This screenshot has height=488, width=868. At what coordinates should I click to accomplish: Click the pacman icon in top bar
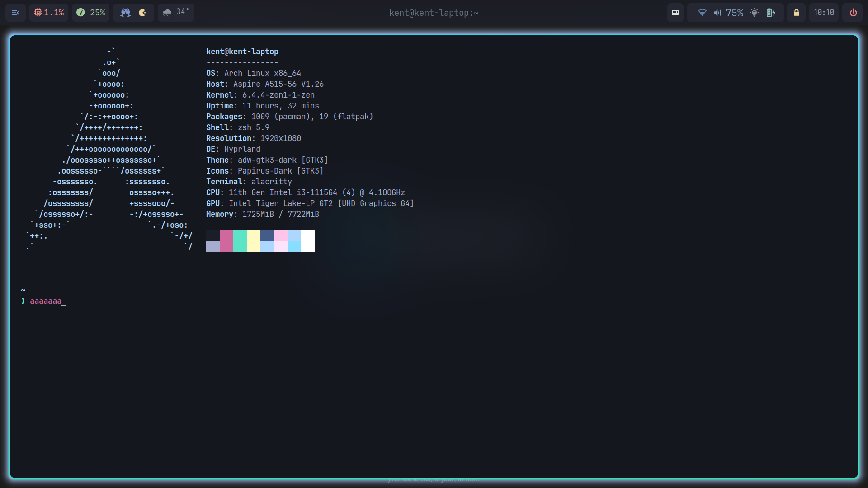tap(142, 13)
